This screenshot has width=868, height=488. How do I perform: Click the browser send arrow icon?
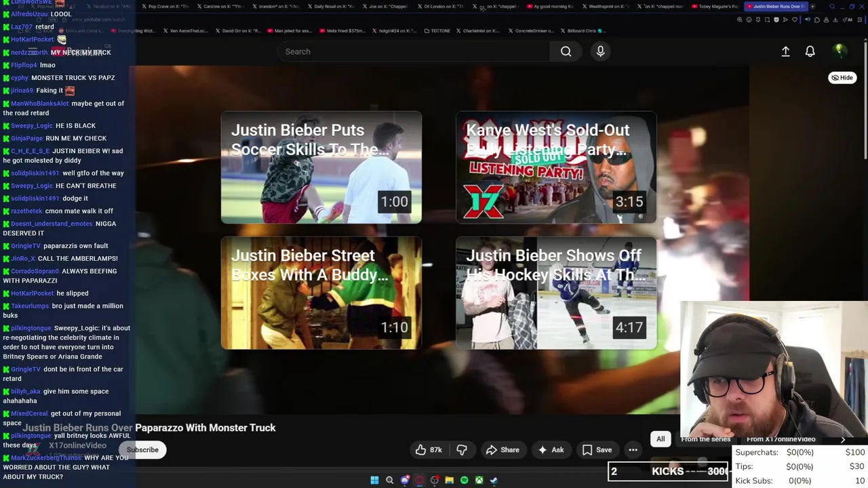pyautogui.click(x=785, y=20)
